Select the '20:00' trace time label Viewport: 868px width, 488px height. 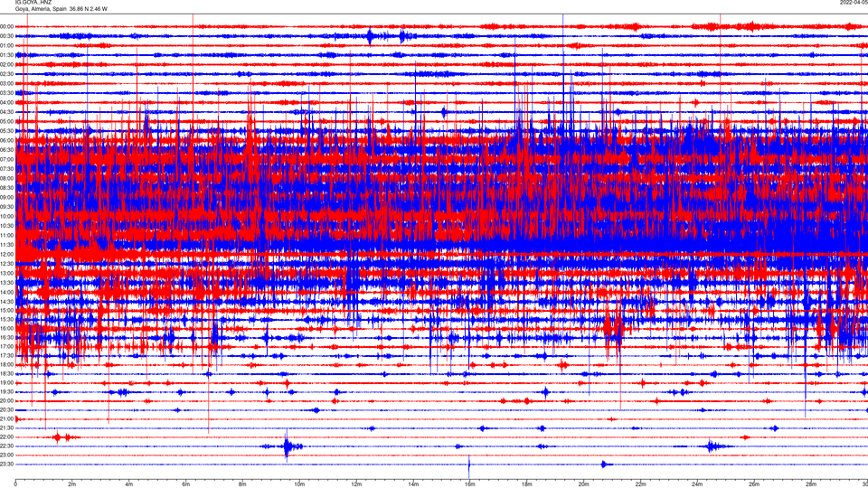(6, 400)
